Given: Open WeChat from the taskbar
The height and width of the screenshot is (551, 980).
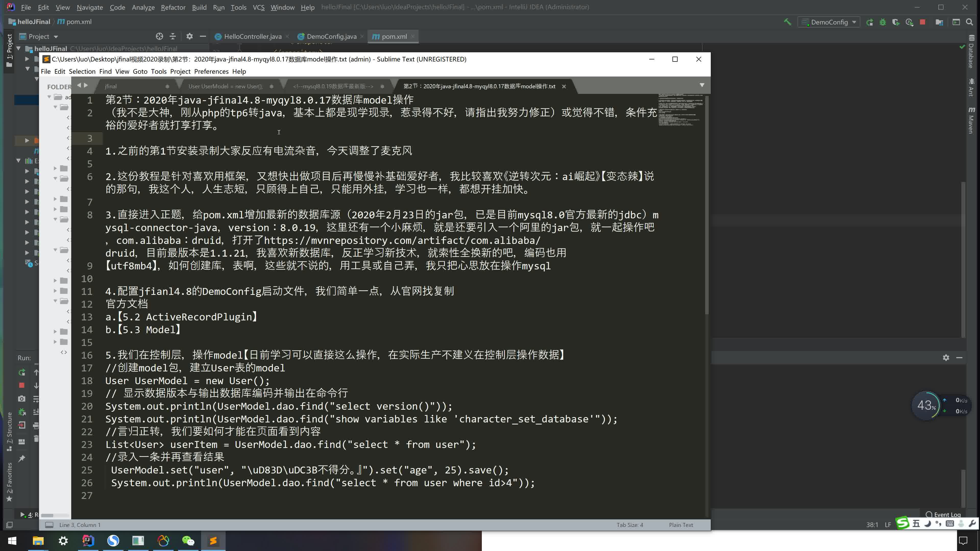Looking at the screenshot, I should pos(188,540).
